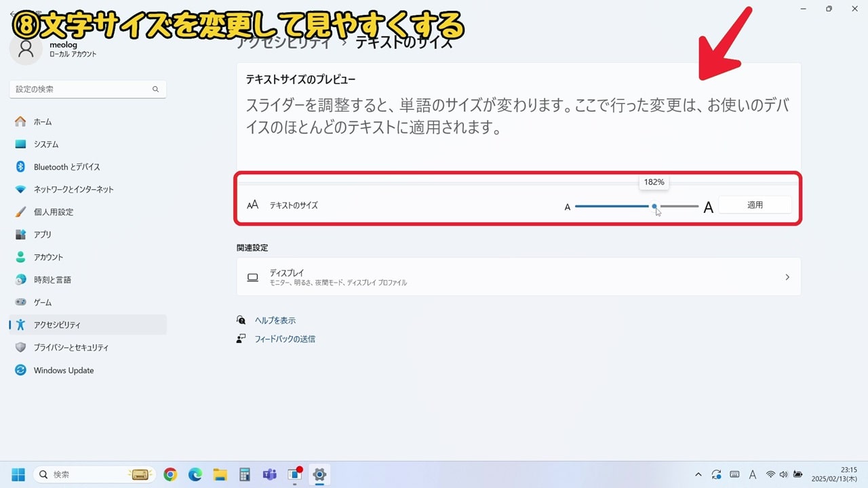Click the テキストサイズのプレビュー heading

(x=300, y=79)
